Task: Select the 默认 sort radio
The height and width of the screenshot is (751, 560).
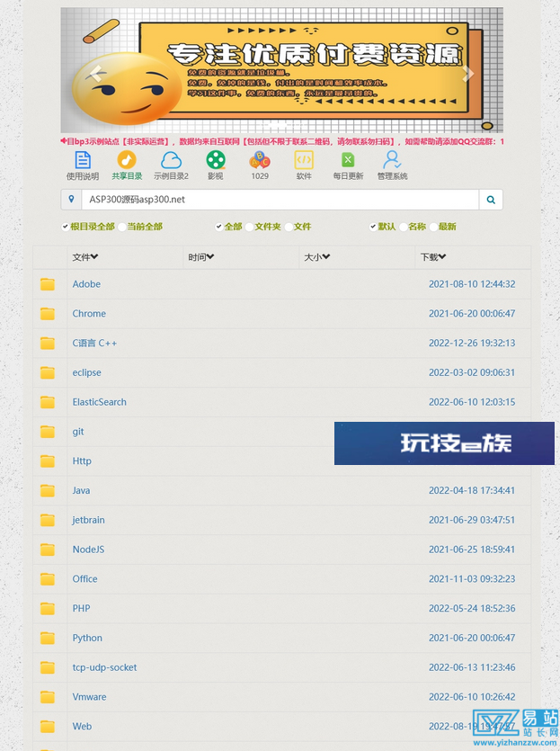Action: (373, 227)
